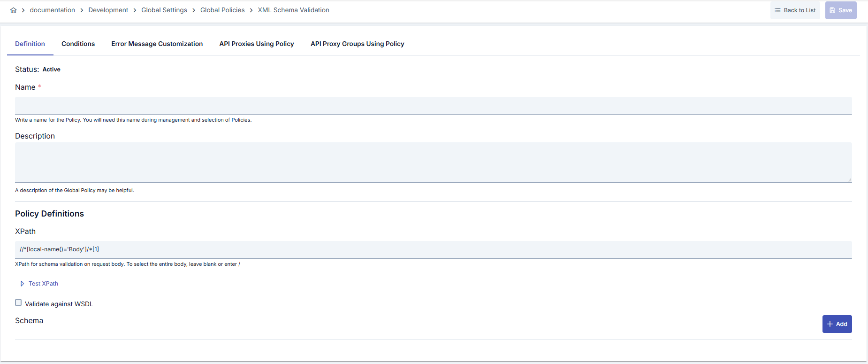Screen dimensions: 868x364
Task: Click the Active status text
Action: [52, 70]
